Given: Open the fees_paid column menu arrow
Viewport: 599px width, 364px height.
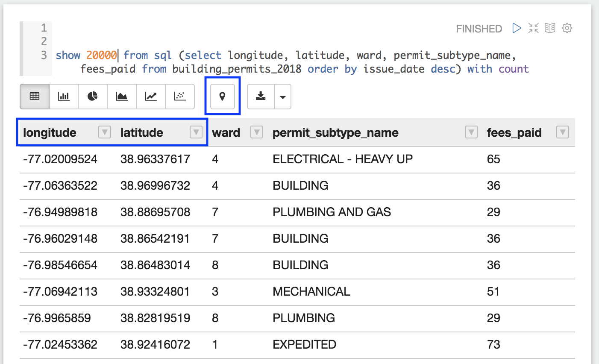Looking at the screenshot, I should [x=563, y=132].
